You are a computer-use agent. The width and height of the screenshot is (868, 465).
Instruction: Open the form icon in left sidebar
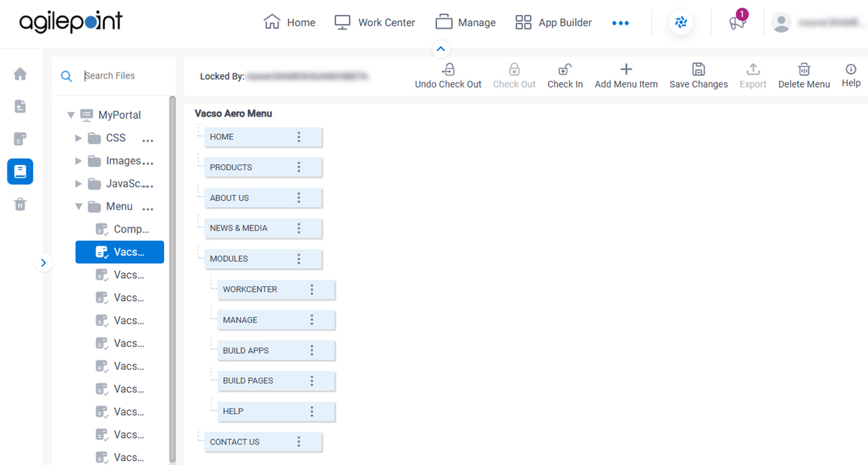[20, 139]
